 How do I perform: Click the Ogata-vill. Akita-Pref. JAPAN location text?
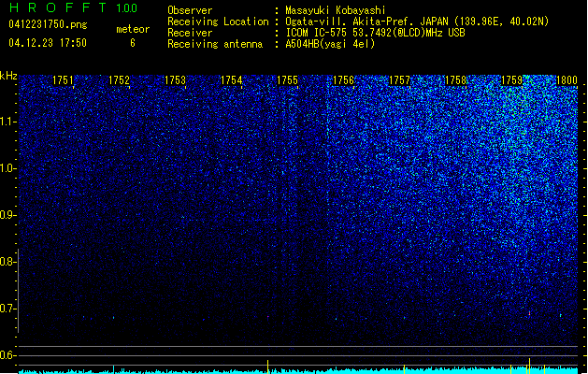click(417, 22)
